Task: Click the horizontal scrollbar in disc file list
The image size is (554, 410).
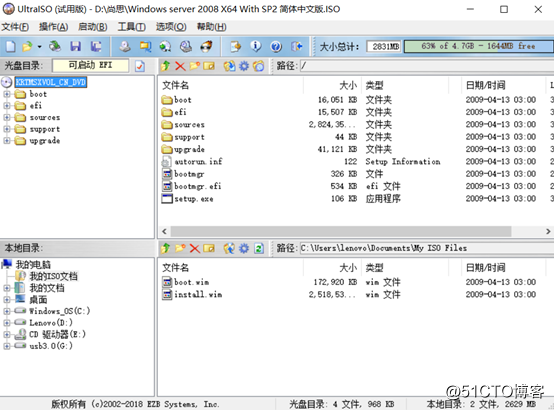Action: 341,232
